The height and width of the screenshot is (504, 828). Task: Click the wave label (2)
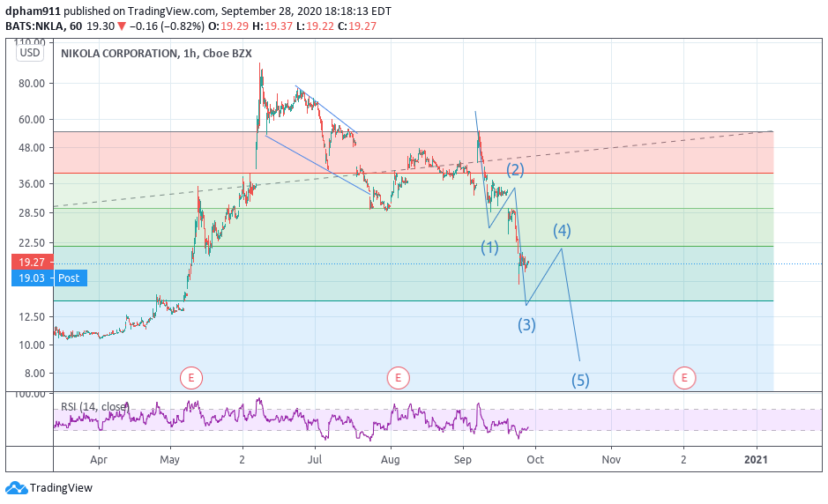click(x=515, y=169)
